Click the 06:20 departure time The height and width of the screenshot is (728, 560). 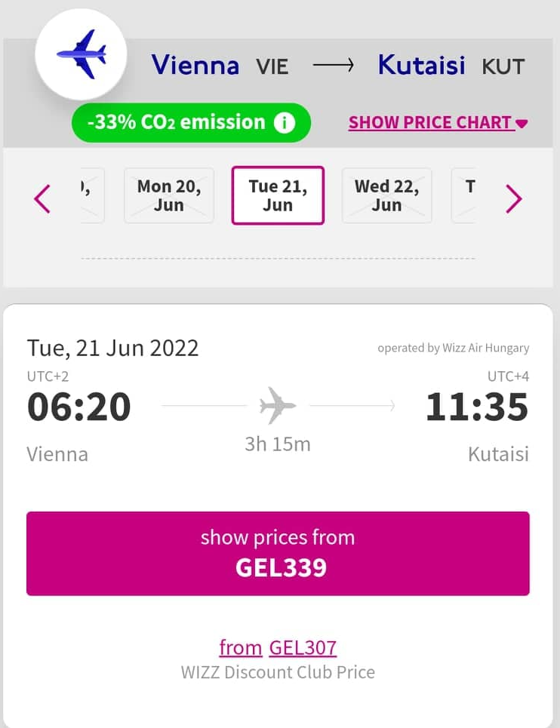pyautogui.click(x=79, y=407)
